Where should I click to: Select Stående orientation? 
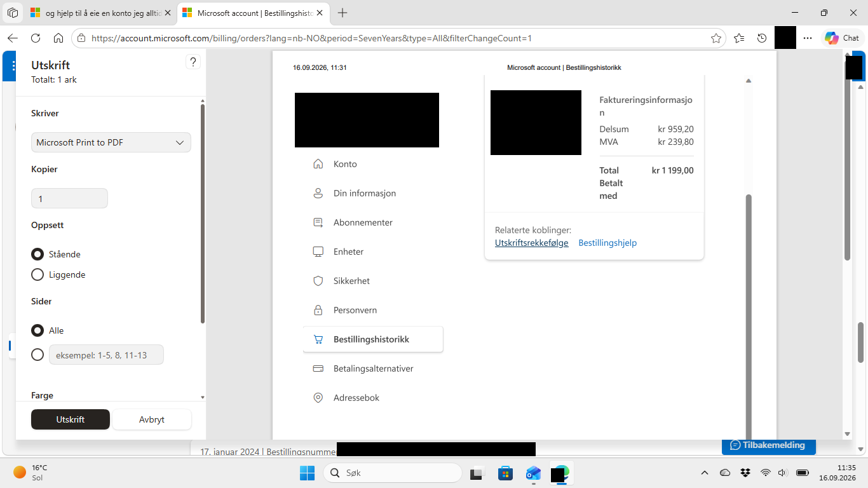pyautogui.click(x=37, y=254)
